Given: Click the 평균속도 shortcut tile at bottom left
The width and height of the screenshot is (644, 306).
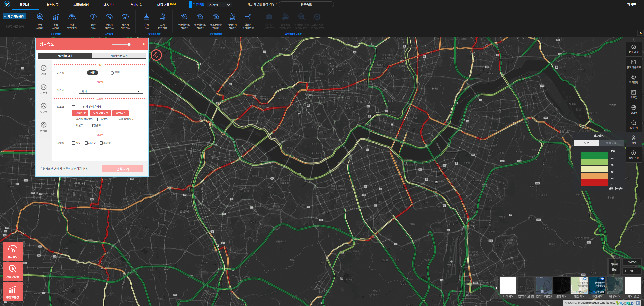Looking at the screenshot, I should [13, 252].
